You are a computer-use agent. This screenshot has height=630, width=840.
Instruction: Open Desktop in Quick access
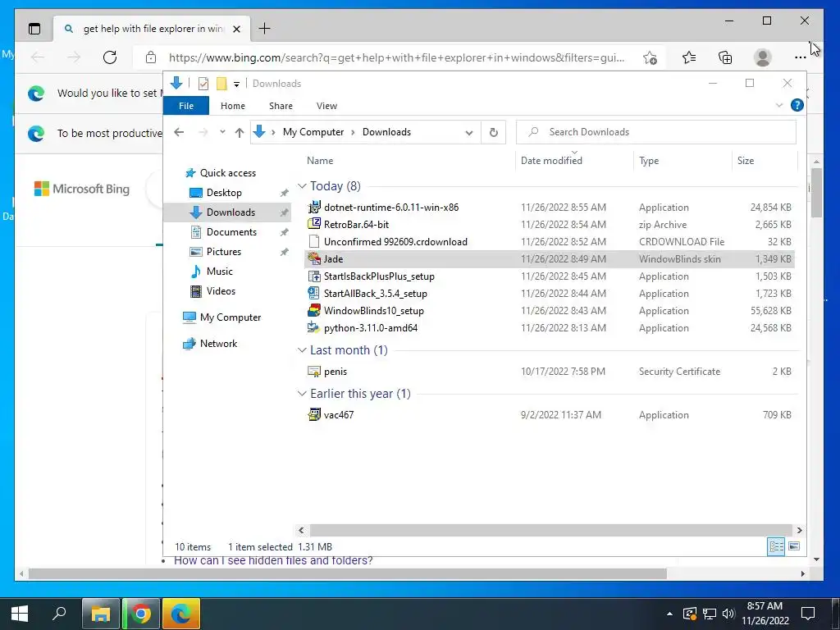pos(224,192)
